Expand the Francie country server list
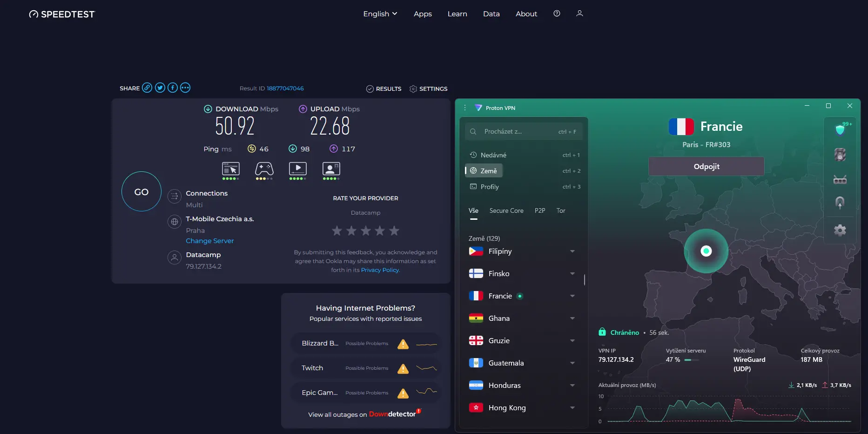 point(572,296)
